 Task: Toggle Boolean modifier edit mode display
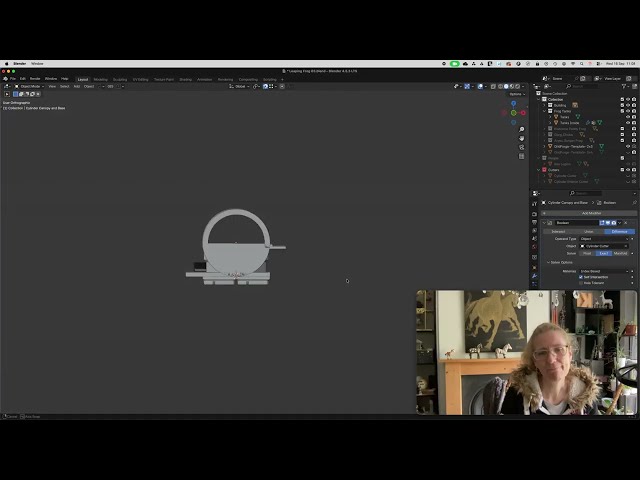click(x=602, y=223)
